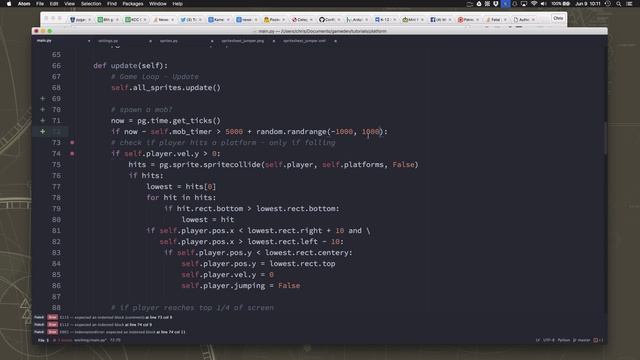Image resolution: width=640 pixels, height=360 pixels.
Task: Open the Window menu
Action: click(158, 4)
